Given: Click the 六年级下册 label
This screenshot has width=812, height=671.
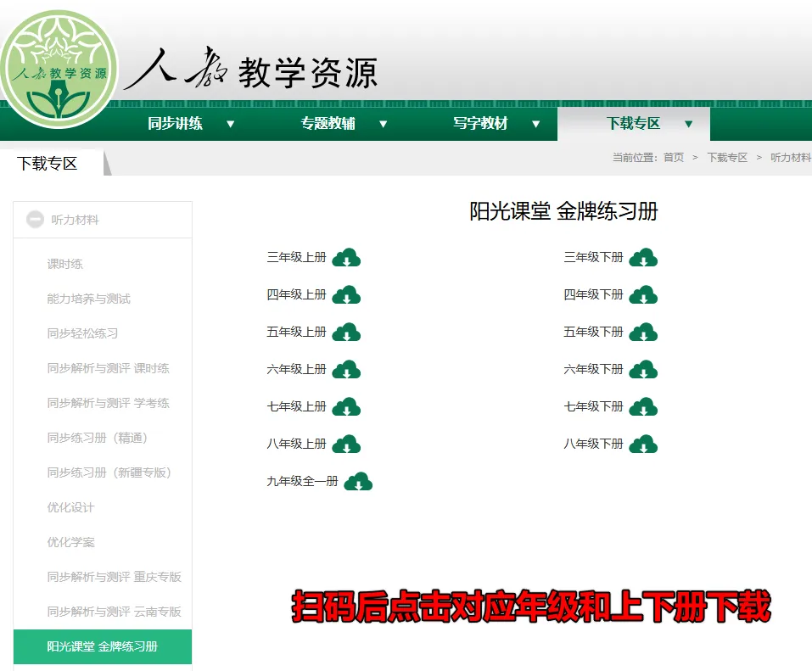Looking at the screenshot, I should [x=593, y=369].
